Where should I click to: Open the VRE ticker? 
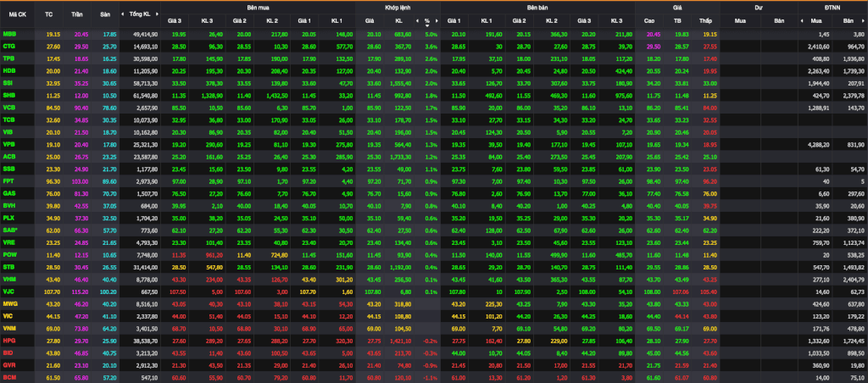[x=8, y=241]
